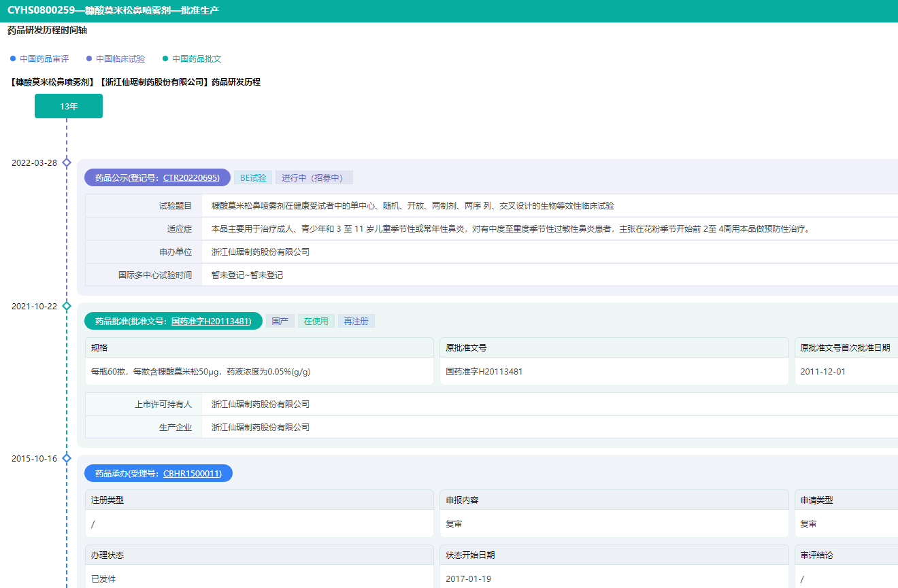Toggle the 中国临床试验 legend item
Viewport: 898px width, 588px height.
pyautogui.click(x=120, y=59)
